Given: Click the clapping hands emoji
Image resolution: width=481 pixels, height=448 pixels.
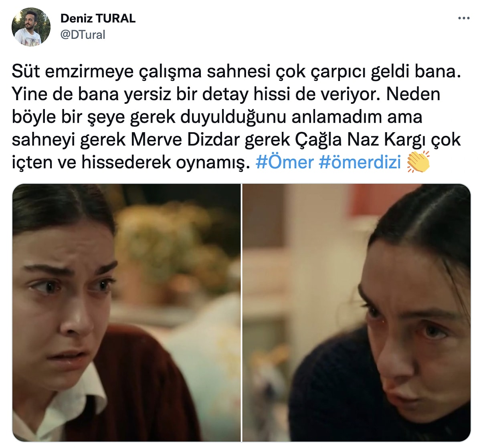Looking at the screenshot, I should click(418, 162).
